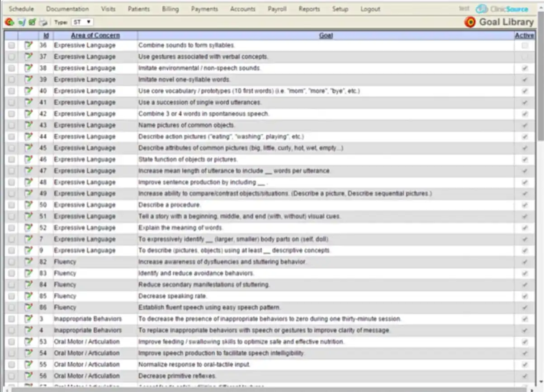Sort by the Goal column header
This screenshot has height=392, width=544.
click(326, 35)
